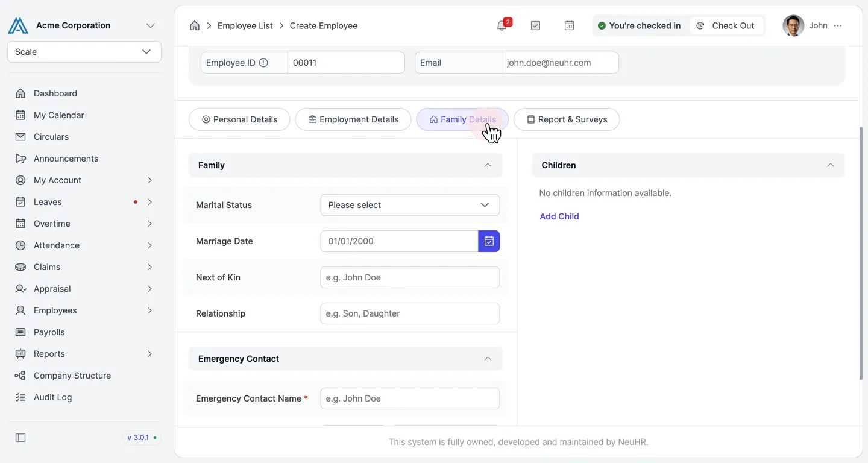Open the Scale dropdown

tap(84, 52)
